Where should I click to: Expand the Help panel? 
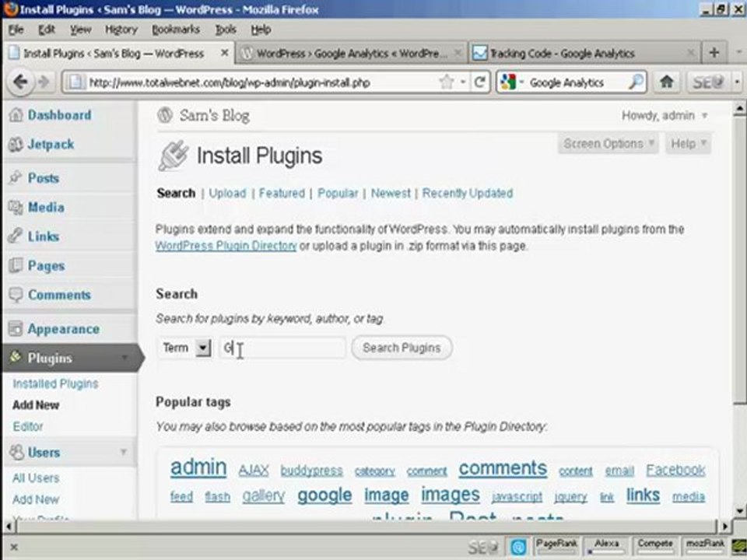(x=689, y=143)
